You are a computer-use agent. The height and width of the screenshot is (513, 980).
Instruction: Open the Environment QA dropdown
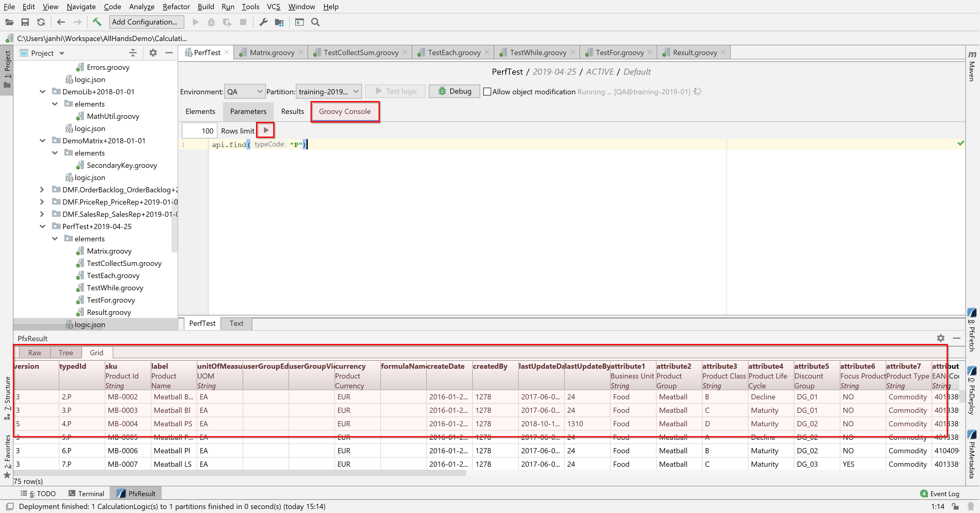[x=244, y=92]
